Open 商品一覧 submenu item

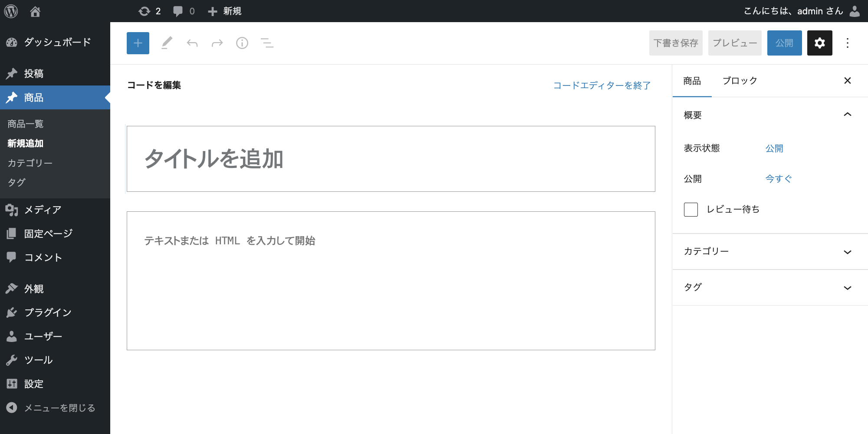(x=26, y=124)
